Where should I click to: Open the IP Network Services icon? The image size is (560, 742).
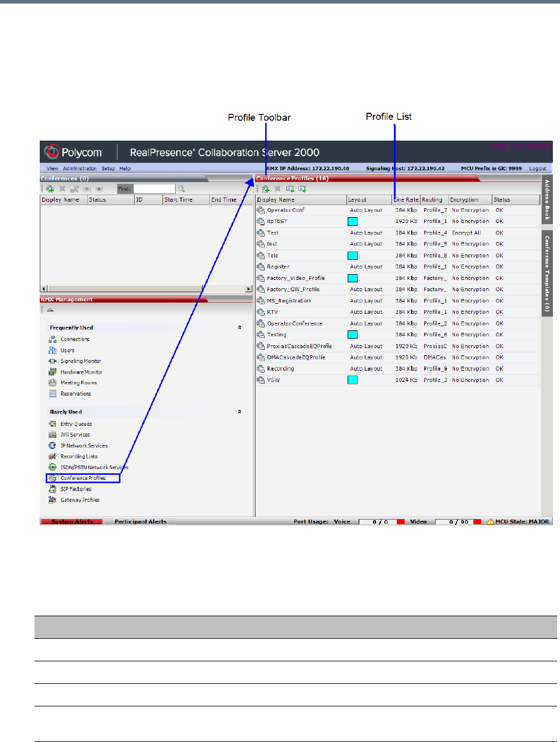pyautogui.click(x=52, y=445)
